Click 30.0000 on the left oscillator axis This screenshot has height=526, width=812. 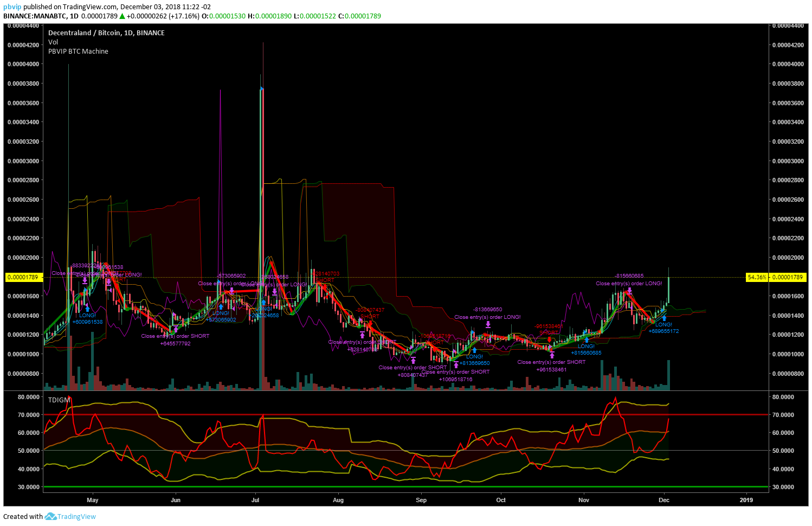[x=29, y=487]
